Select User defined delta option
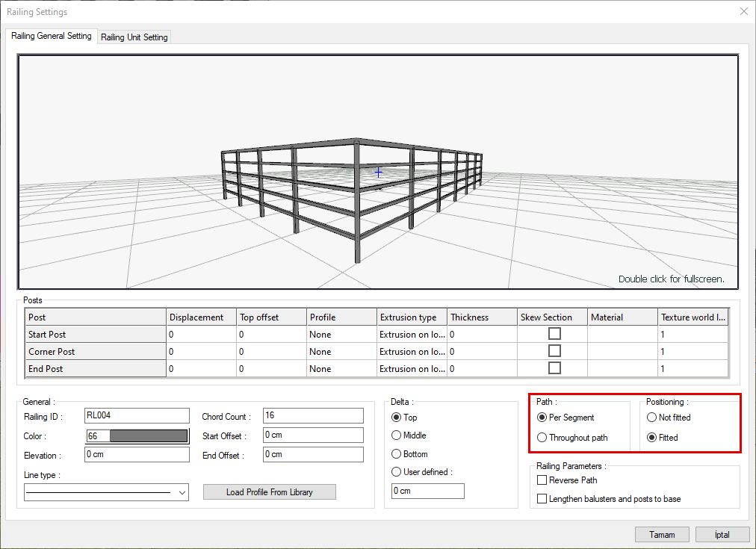756x549 pixels. point(397,472)
